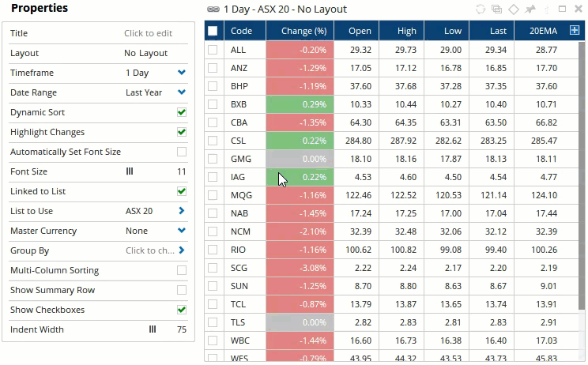Expand the Date Range dropdown chevron

[182, 92]
